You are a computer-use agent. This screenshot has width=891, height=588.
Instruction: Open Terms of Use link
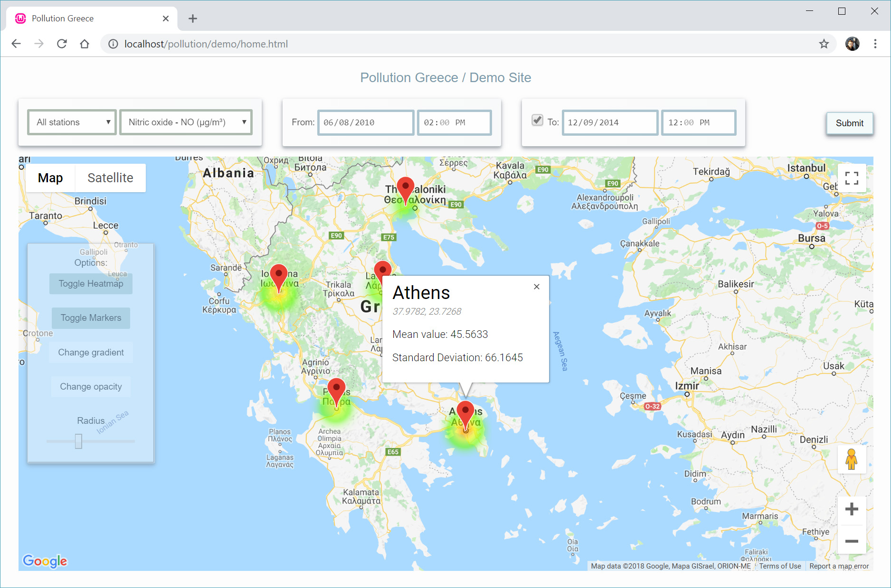tap(780, 566)
